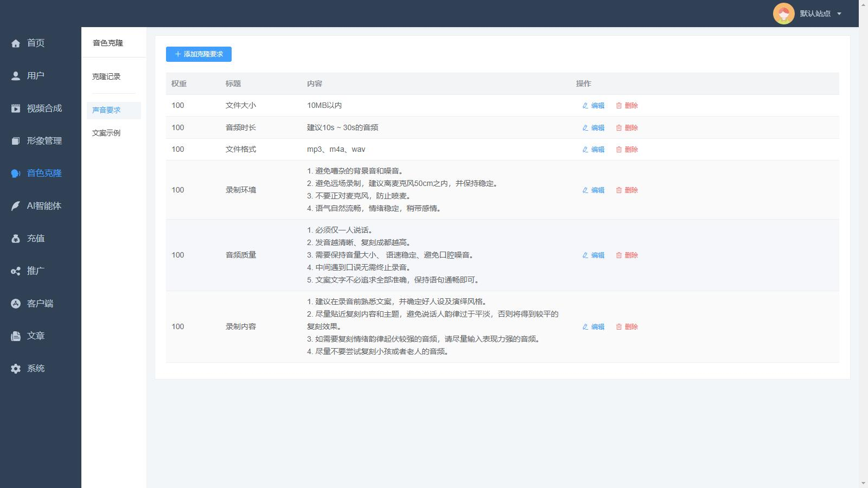Open 形象管理 avatar management icon
The width and height of the screenshot is (868, 488).
click(15, 140)
